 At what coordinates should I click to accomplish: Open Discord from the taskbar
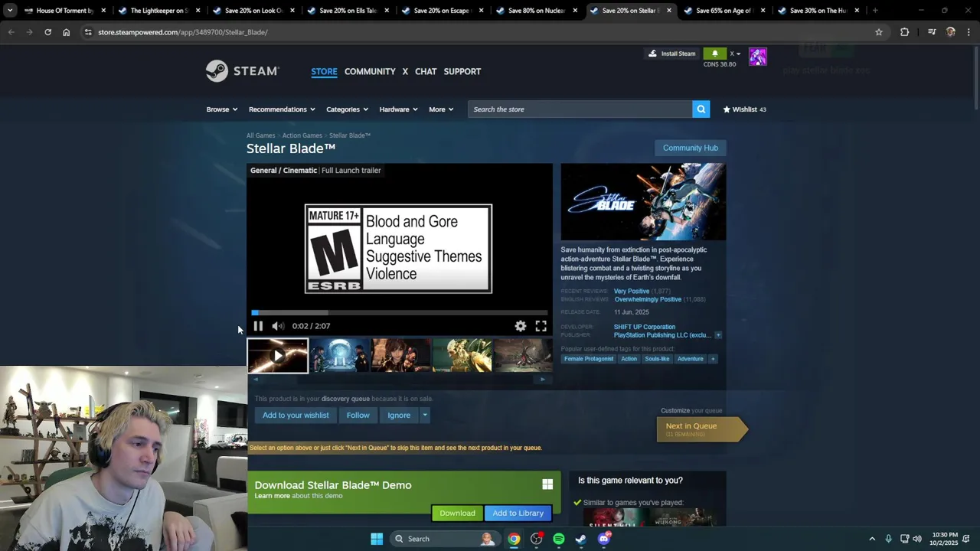pos(604,539)
